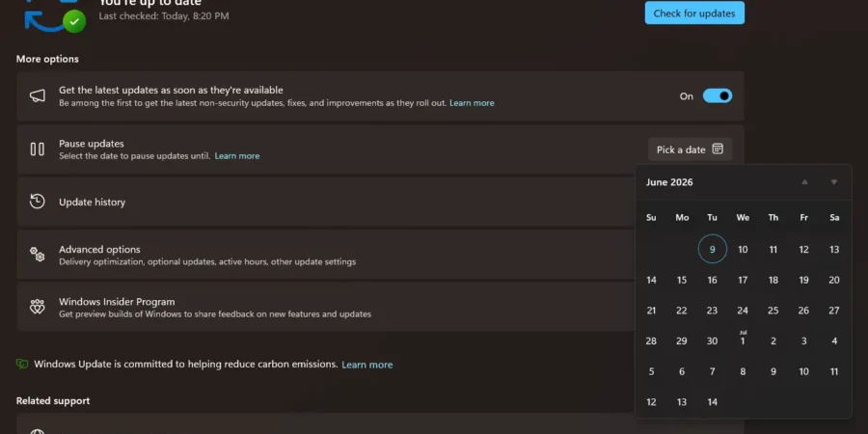Select June 28 in calendar
Screen dimensions: 868x434
pyautogui.click(x=652, y=341)
